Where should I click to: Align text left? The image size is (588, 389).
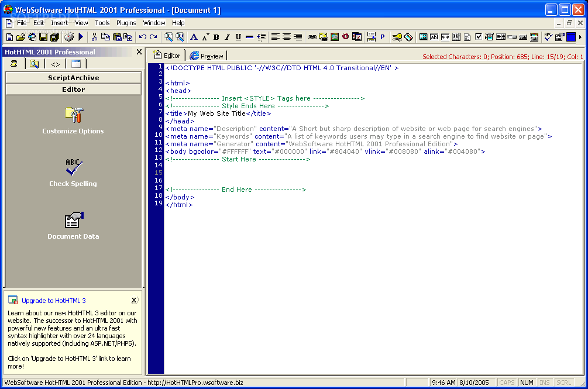click(275, 37)
